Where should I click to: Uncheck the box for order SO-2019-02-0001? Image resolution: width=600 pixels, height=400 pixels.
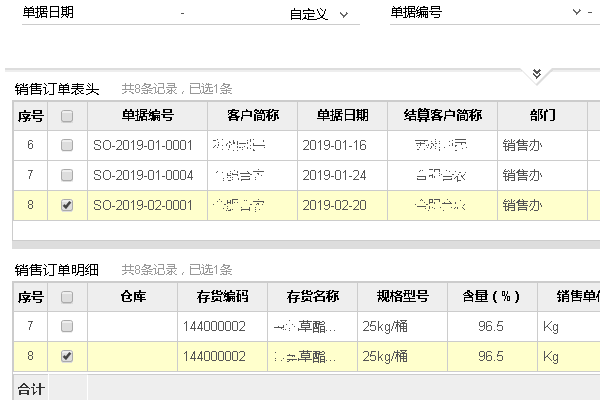click(x=67, y=205)
